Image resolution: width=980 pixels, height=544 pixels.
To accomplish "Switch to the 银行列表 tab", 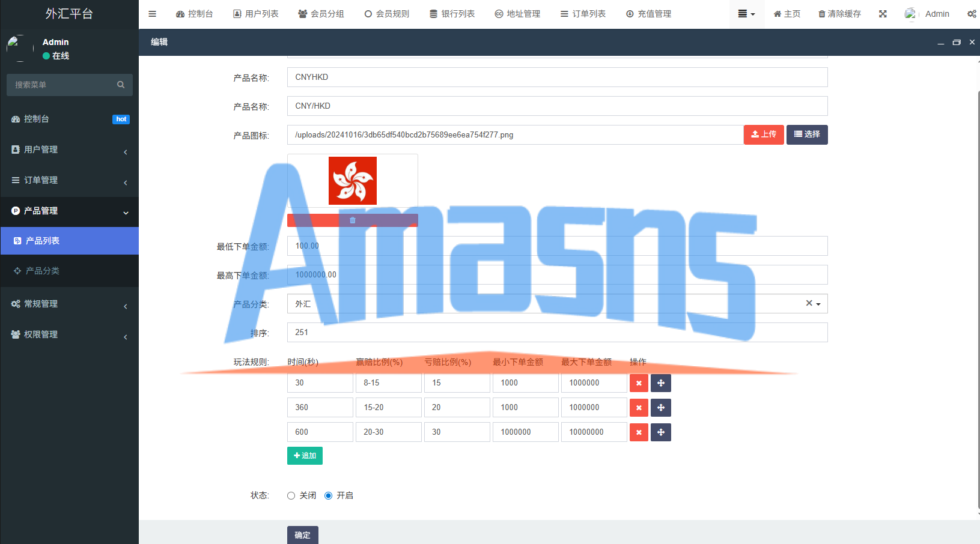I will (452, 14).
